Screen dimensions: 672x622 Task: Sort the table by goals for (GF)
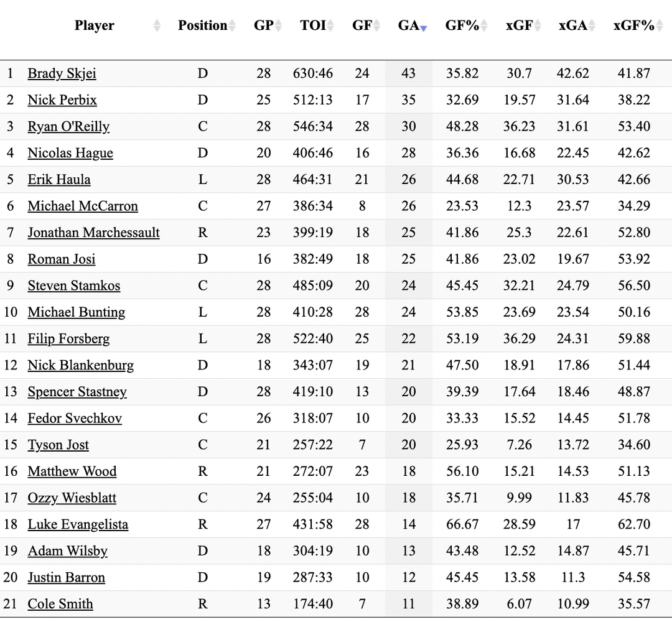362,26
